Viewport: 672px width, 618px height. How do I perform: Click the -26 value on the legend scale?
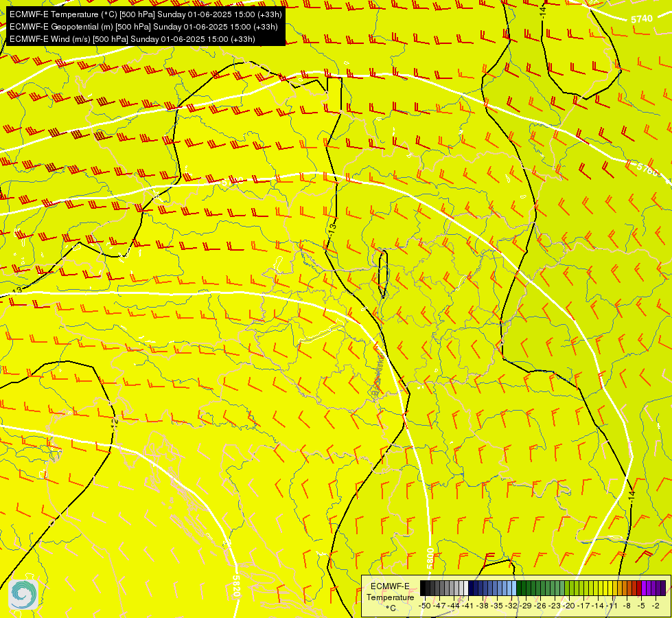coord(540,606)
